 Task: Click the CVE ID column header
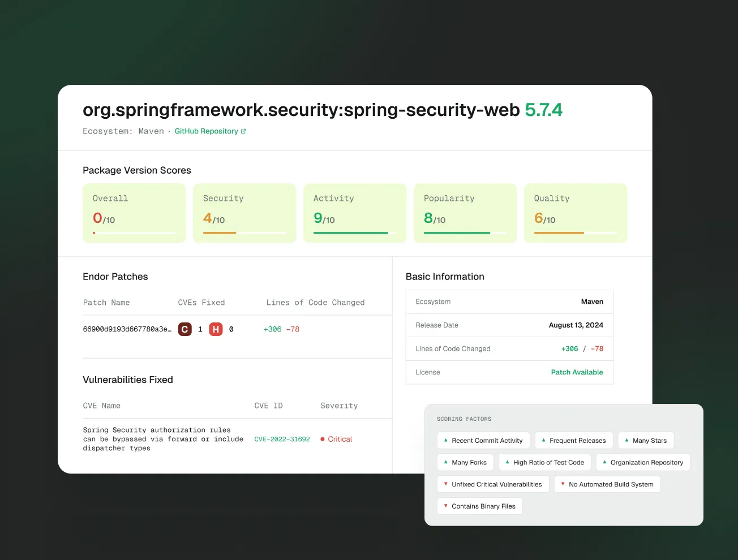pyautogui.click(x=268, y=406)
